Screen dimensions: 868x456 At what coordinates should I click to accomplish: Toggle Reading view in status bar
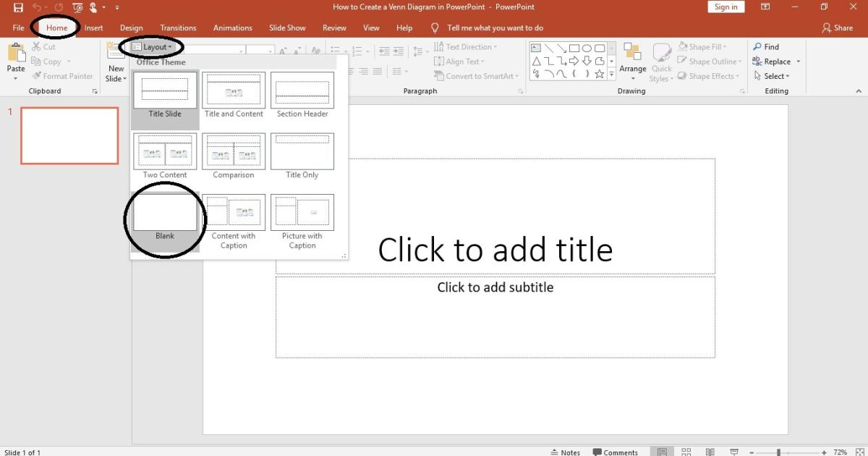click(x=710, y=451)
